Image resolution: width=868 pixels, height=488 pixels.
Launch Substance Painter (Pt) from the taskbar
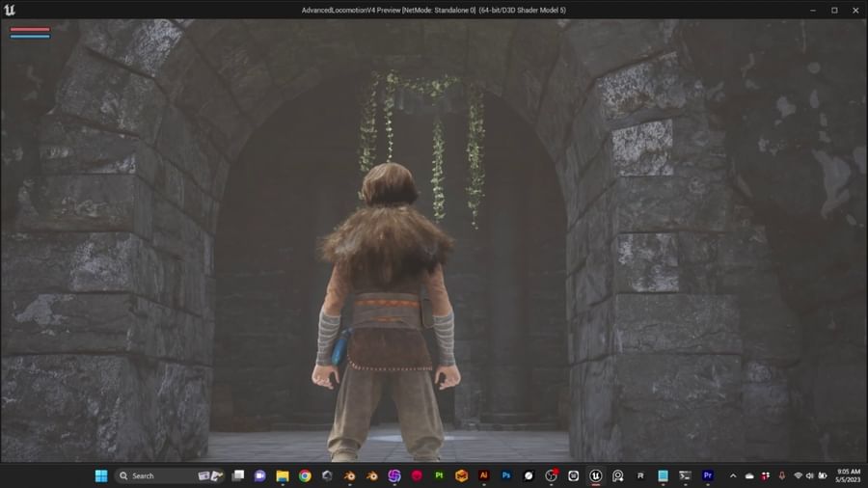[x=439, y=475]
